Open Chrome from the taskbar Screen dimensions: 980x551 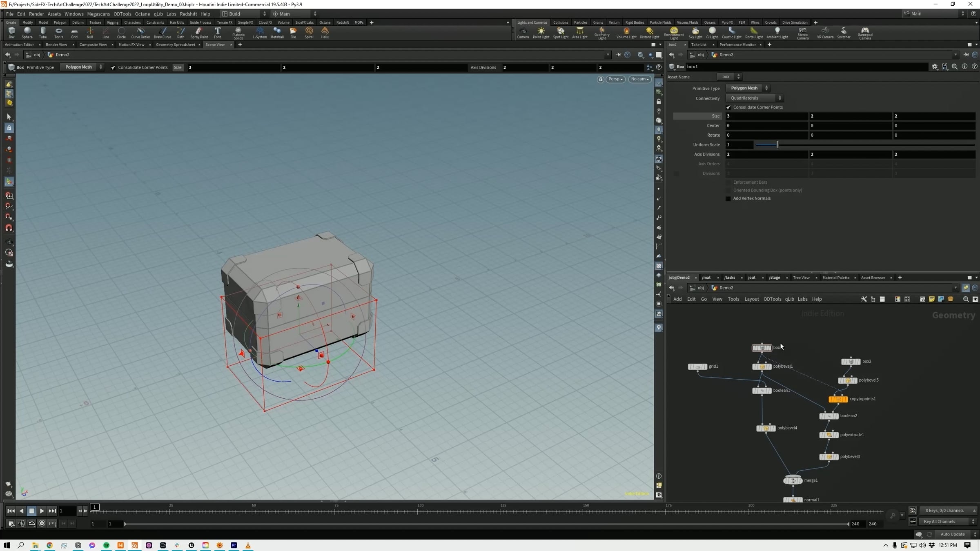click(x=49, y=545)
